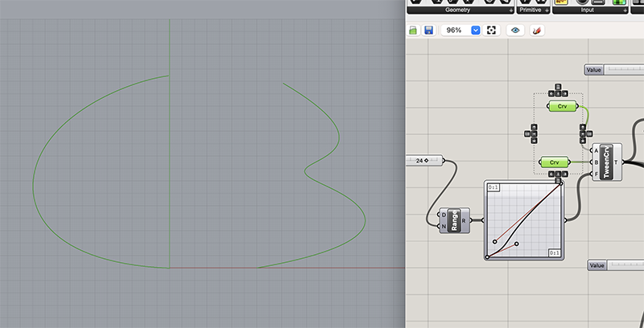Select the Range component
The width and height of the screenshot is (644, 328).
point(455,219)
